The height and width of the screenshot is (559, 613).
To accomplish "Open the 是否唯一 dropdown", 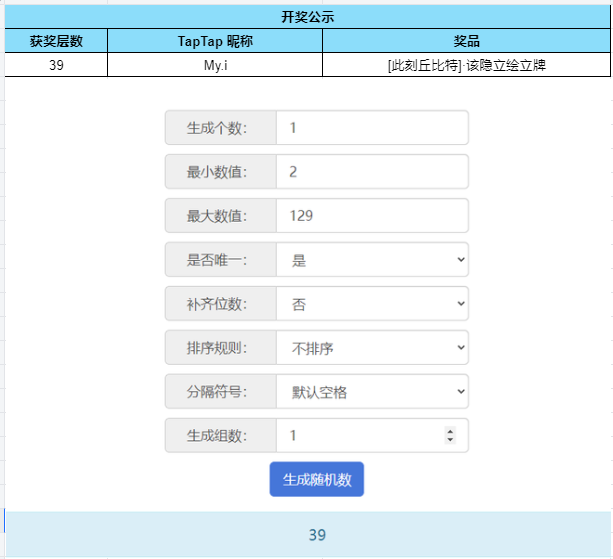I will tap(372, 260).
